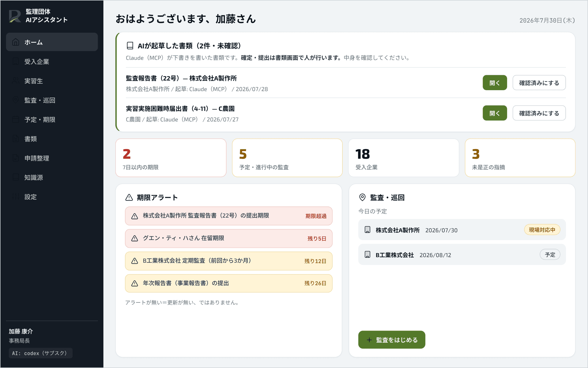Click the 残り12日 label
The width and height of the screenshot is (588, 368).
click(x=315, y=261)
